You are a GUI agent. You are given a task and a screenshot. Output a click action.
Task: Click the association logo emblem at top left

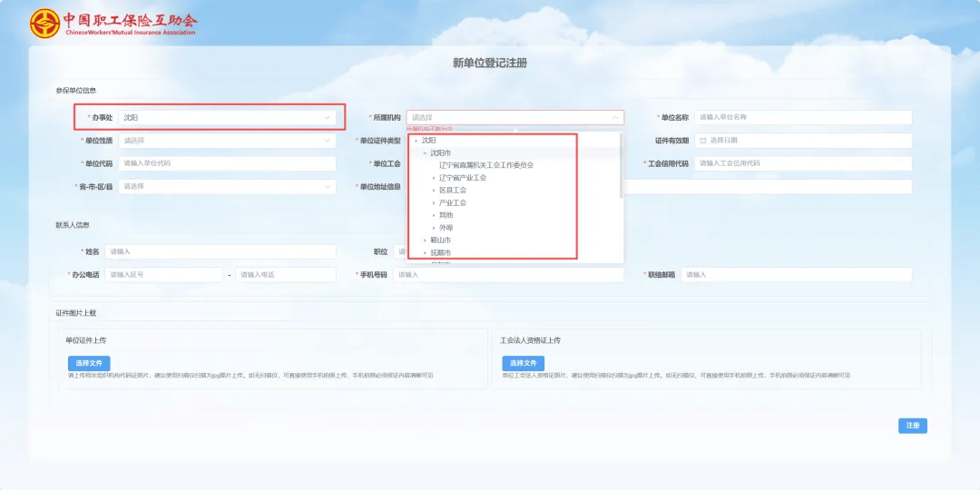point(44,24)
